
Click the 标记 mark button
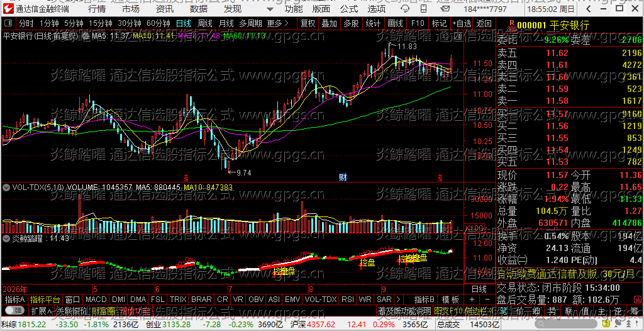tap(439, 23)
